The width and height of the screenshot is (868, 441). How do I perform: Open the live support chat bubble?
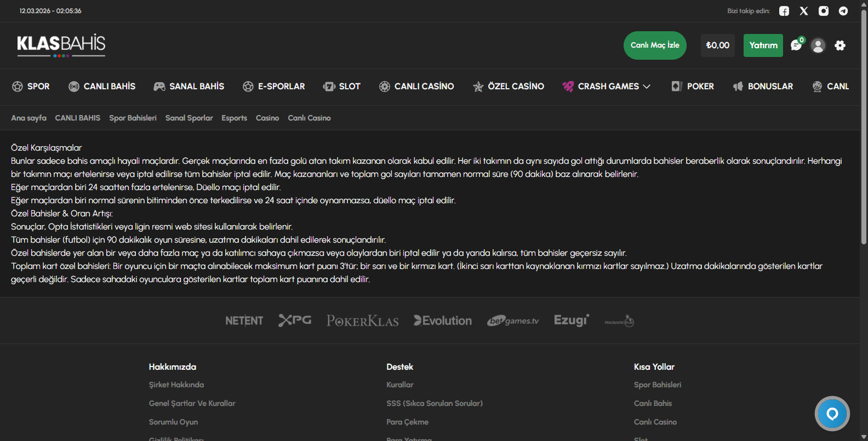tap(832, 414)
